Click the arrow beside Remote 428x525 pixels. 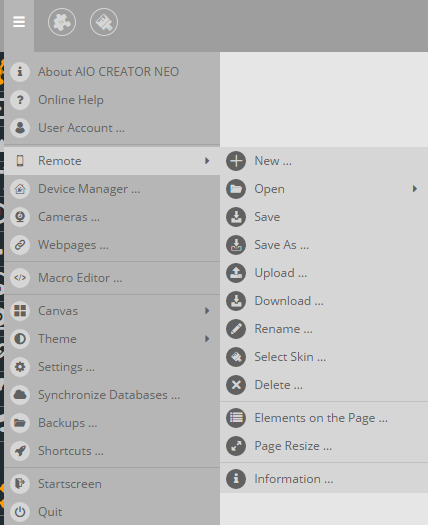pyautogui.click(x=207, y=161)
